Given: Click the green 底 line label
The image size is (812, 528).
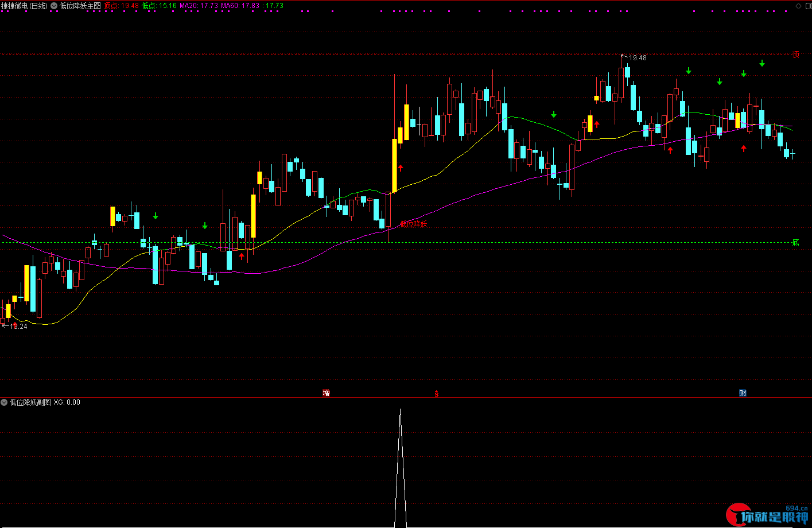Looking at the screenshot, I should click(x=795, y=242).
